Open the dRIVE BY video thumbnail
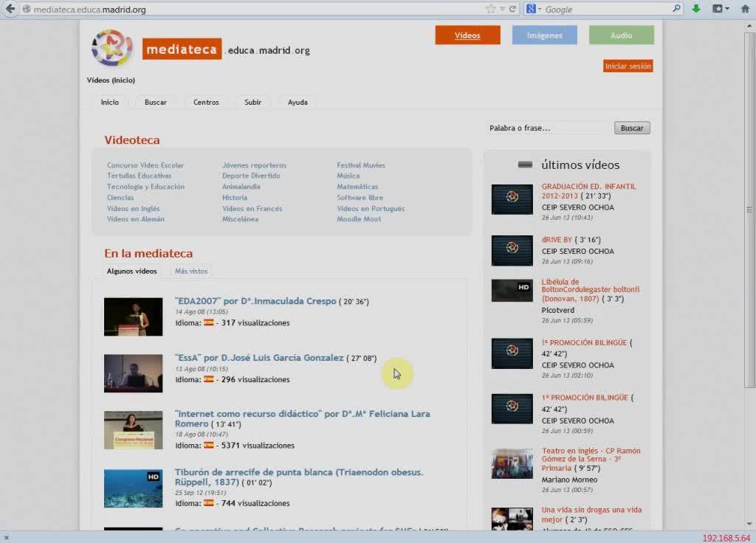Image resolution: width=756 pixels, height=543 pixels. (x=512, y=251)
